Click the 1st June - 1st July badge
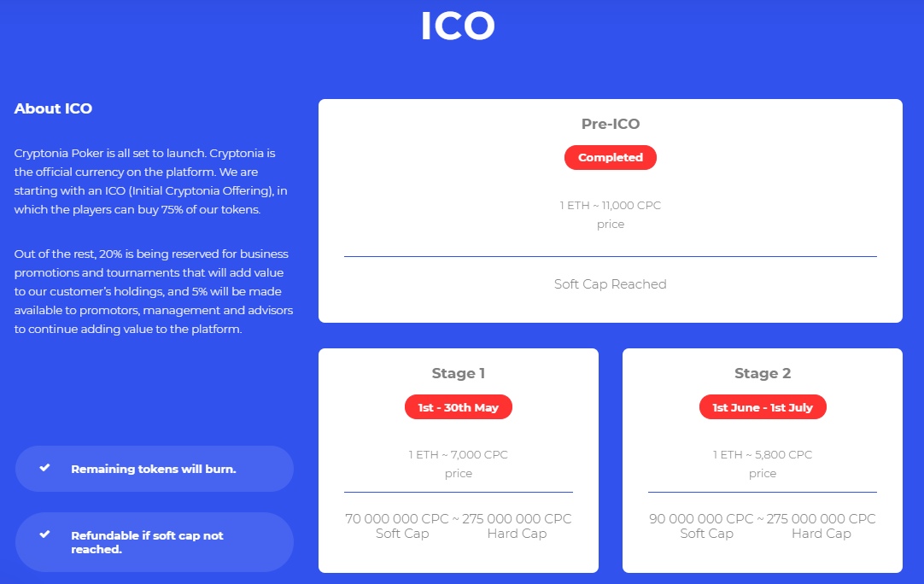 762,407
